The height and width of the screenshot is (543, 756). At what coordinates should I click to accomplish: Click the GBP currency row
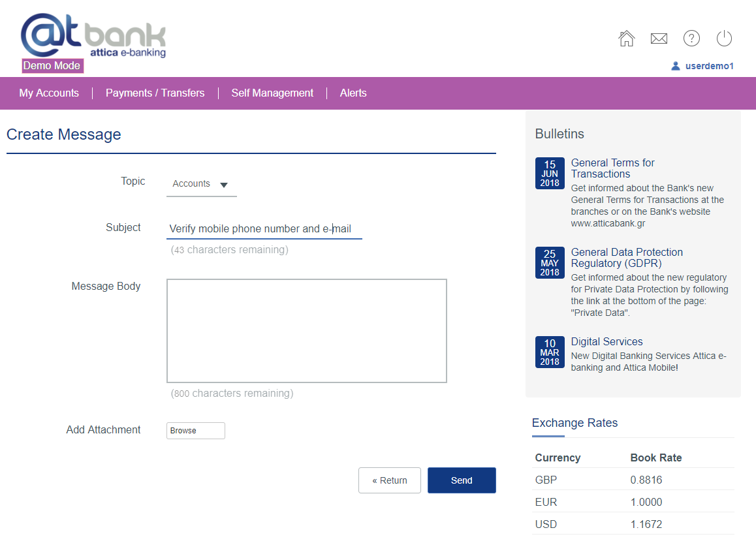[x=633, y=480]
